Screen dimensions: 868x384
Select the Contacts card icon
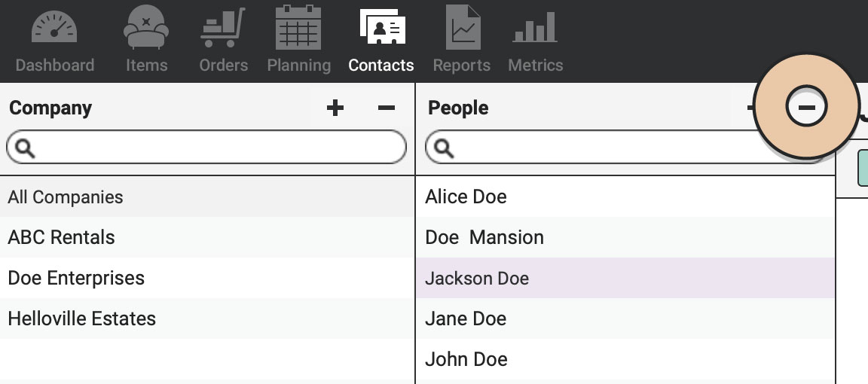[383, 26]
